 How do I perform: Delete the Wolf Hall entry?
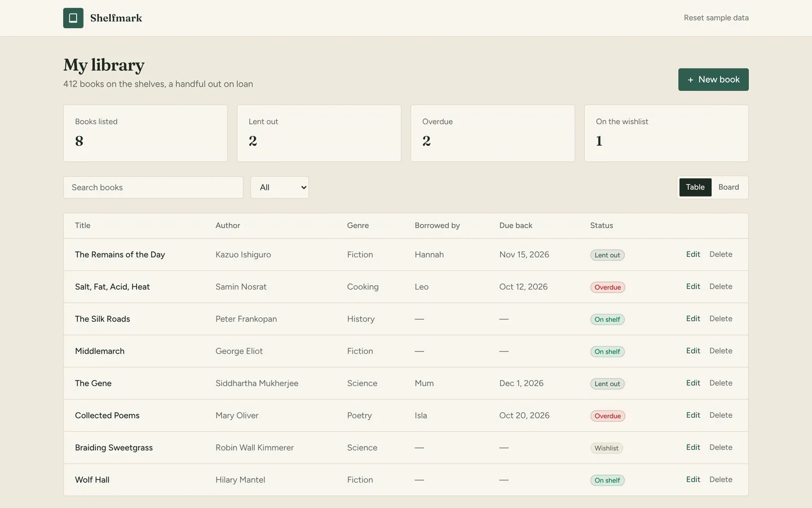[x=721, y=480]
